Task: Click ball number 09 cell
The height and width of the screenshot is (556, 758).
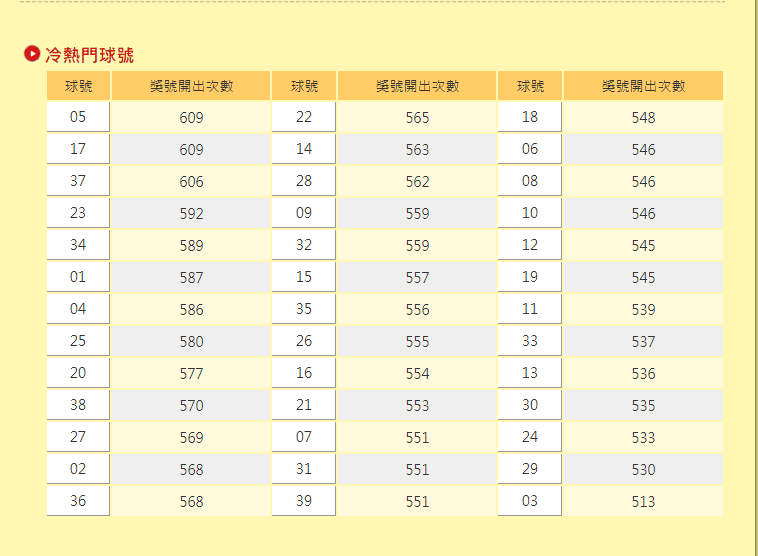Action: tap(304, 212)
